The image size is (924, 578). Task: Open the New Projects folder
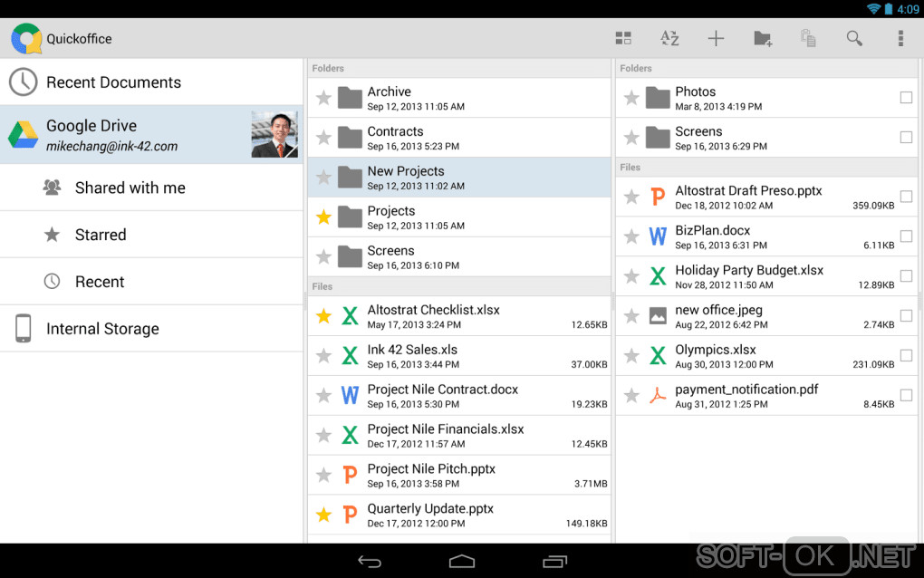(x=459, y=178)
